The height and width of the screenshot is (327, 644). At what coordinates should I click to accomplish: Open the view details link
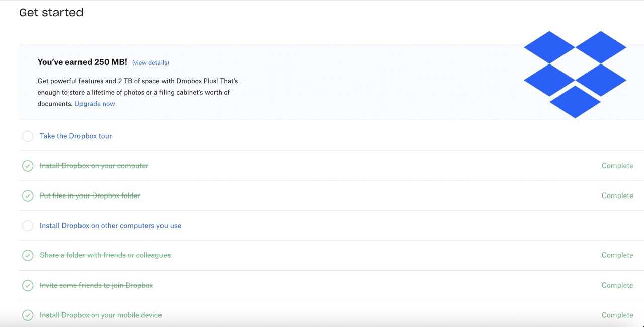pos(150,63)
